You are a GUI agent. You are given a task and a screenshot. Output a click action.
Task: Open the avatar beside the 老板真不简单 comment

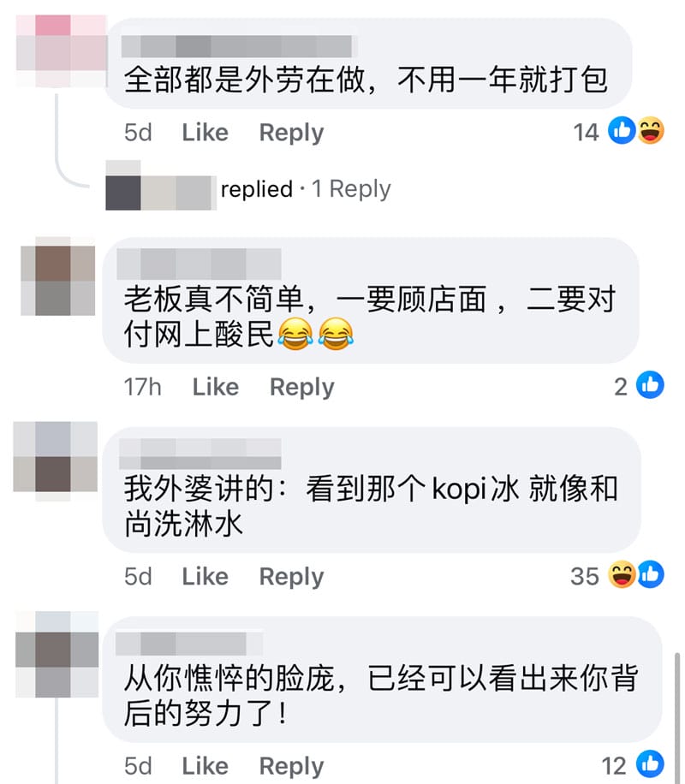tap(57, 276)
